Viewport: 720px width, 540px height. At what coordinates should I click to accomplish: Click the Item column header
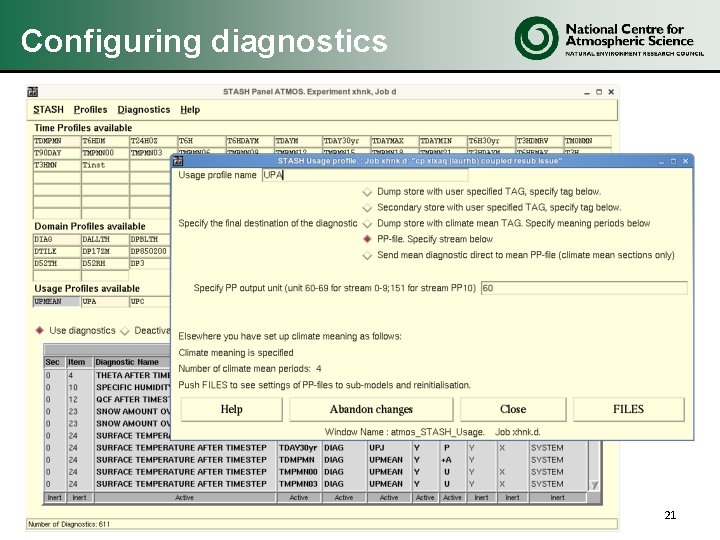click(77, 362)
